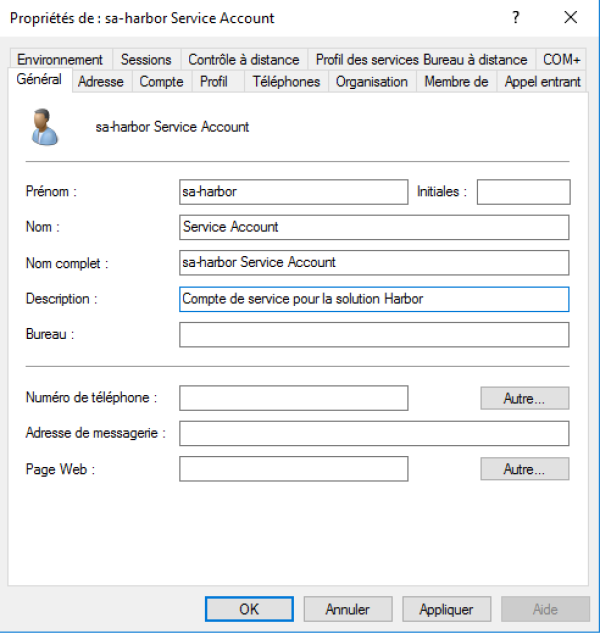Open the Adresse tab
Screen dimensions: 600x634
coord(100,82)
